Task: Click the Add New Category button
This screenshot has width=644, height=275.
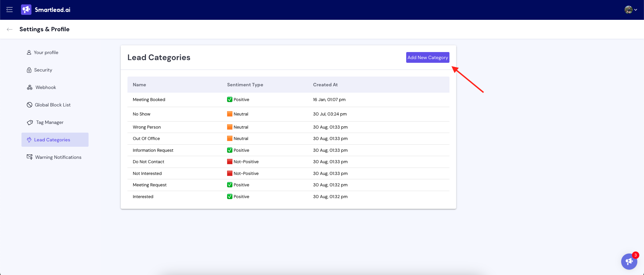Action: 427,57
